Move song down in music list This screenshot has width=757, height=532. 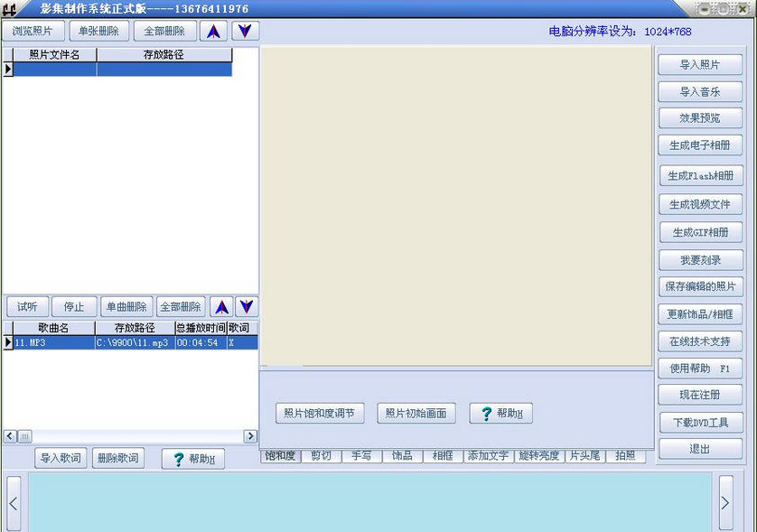click(x=246, y=306)
